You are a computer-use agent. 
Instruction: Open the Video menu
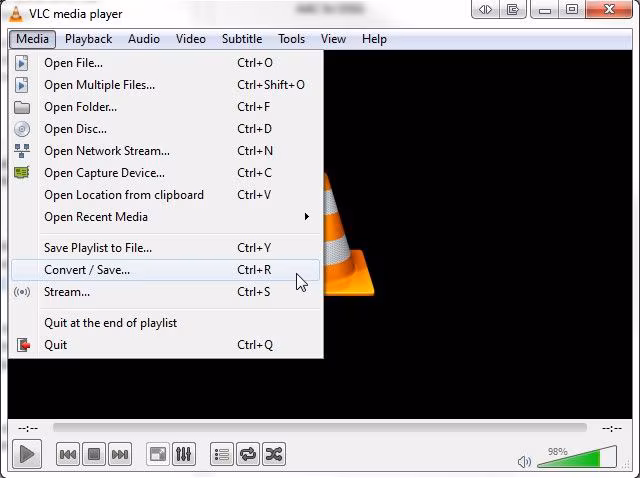[x=191, y=39]
